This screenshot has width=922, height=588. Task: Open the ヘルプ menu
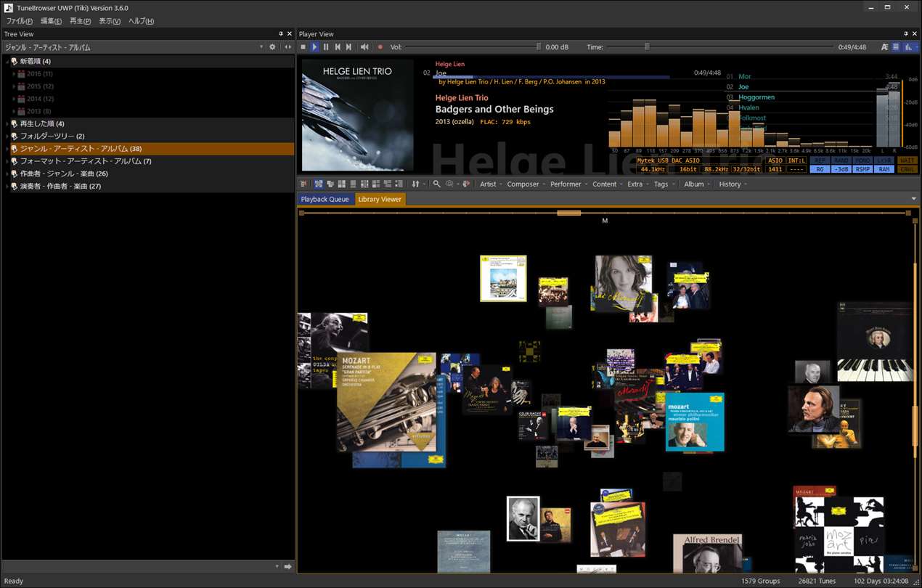(x=141, y=21)
